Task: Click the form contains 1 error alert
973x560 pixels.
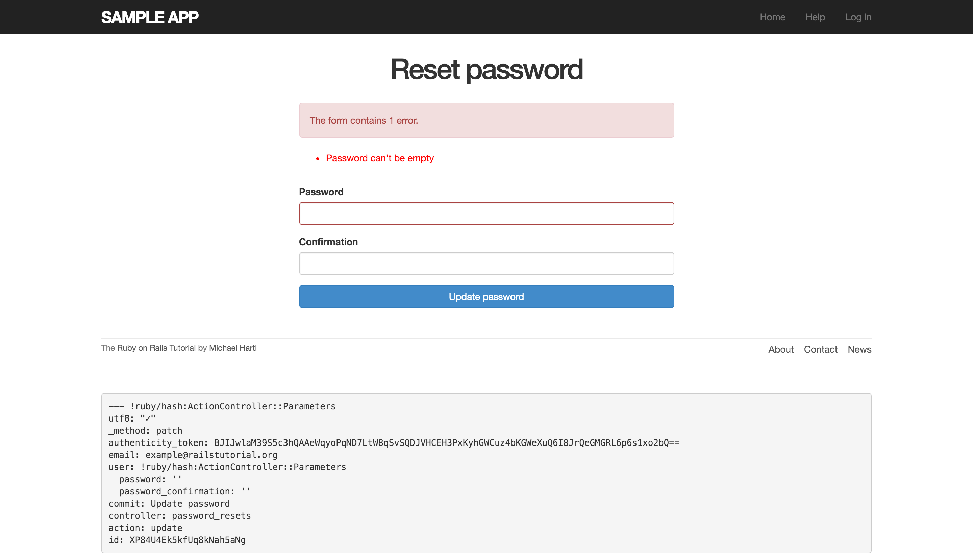Action: click(486, 120)
